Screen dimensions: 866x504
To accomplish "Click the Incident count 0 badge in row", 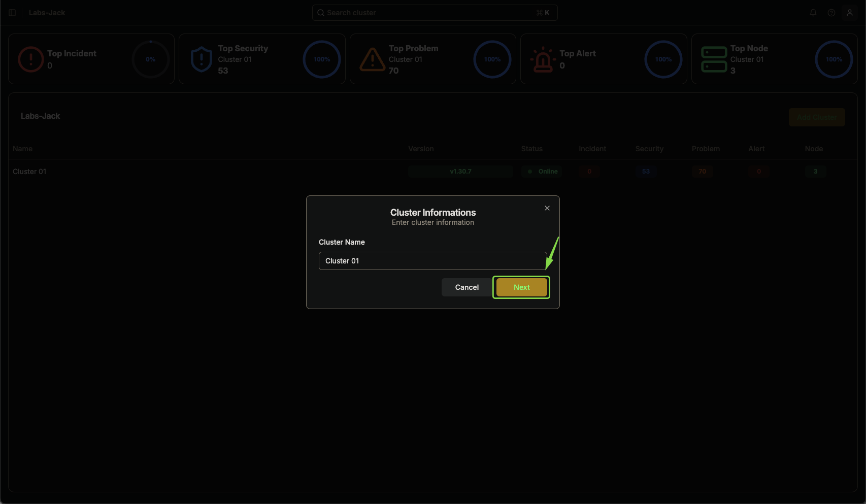I will tap(589, 172).
